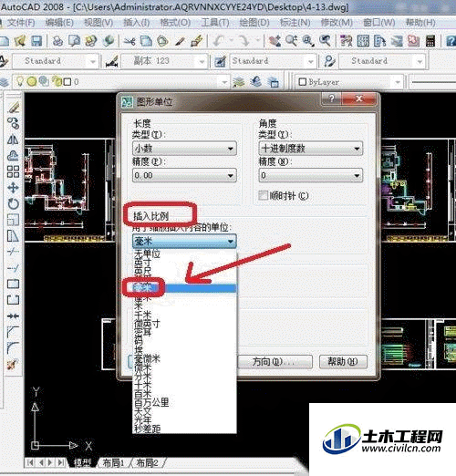456x476 pixels.
Task: Click the Paste clipboard icon
Action: click(x=163, y=41)
